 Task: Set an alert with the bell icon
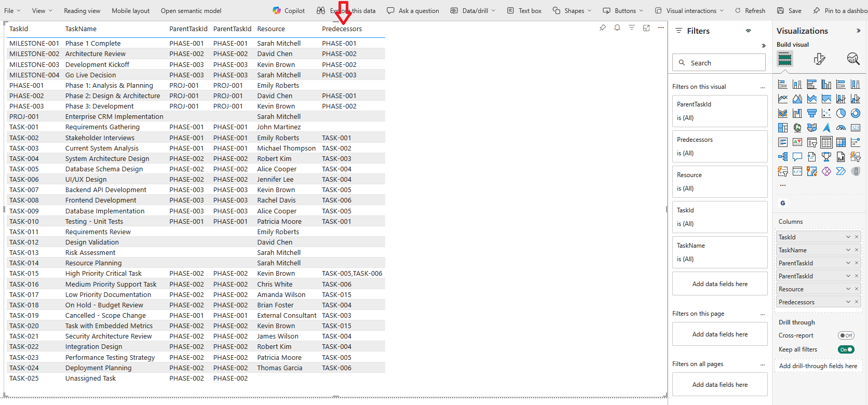tap(617, 28)
